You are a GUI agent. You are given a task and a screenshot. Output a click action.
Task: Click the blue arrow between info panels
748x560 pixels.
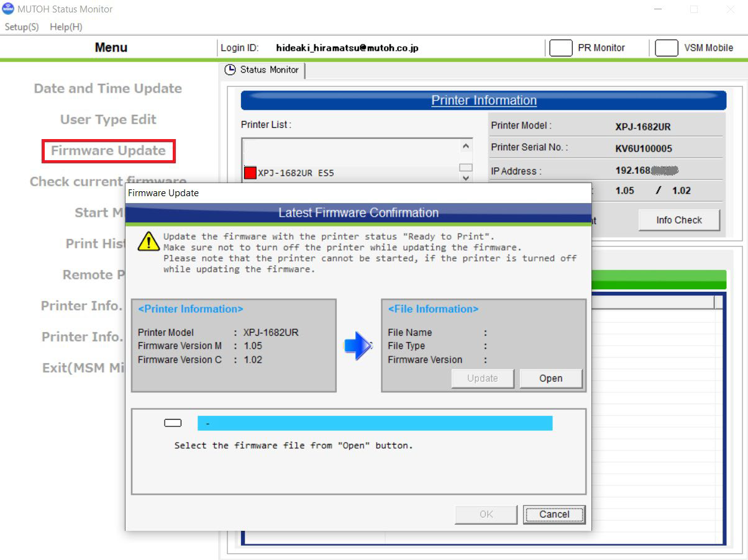358,346
